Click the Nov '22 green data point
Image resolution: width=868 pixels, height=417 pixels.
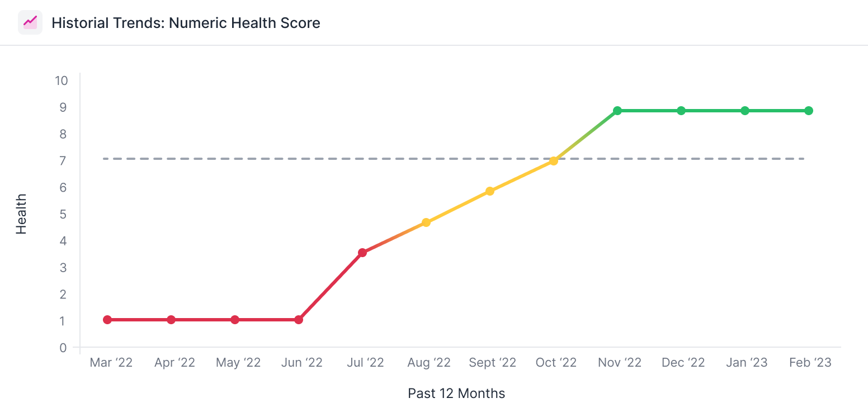click(617, 111)
